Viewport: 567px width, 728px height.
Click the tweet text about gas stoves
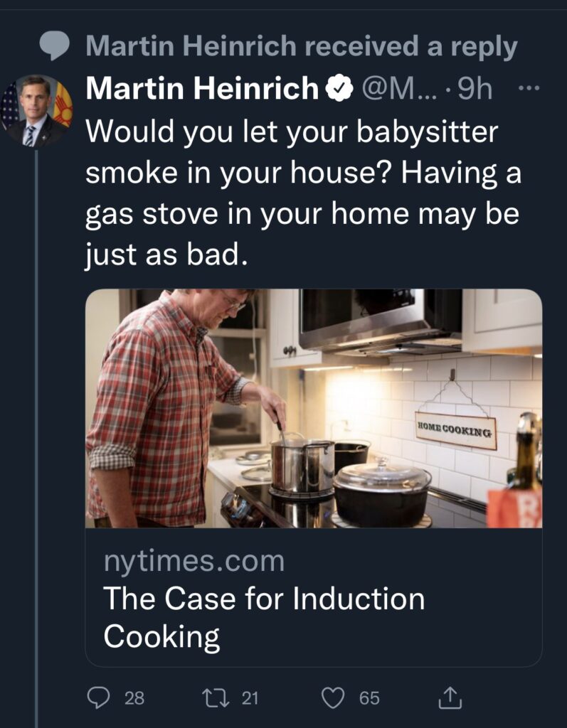tap(304, 193)
